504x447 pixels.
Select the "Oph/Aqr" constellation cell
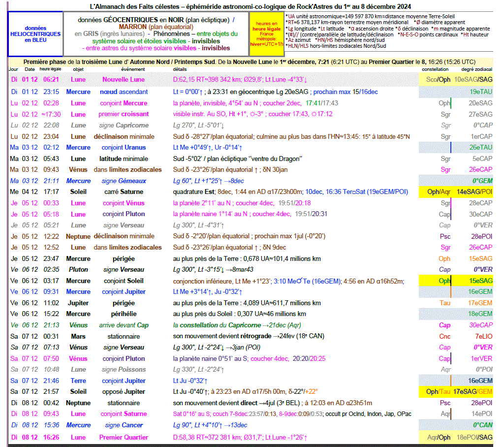(439, 192)
